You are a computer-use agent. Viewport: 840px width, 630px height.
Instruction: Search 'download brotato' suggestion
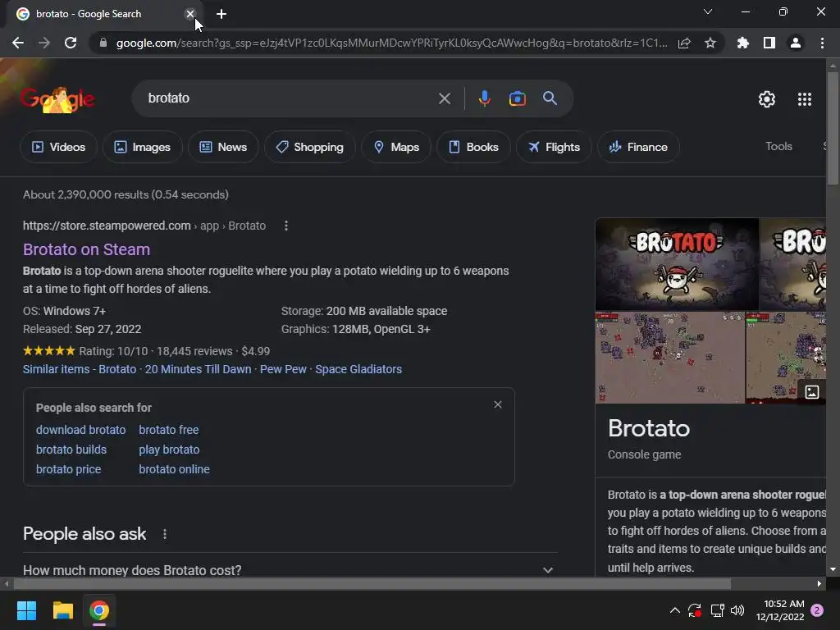click(x=81, y=430)
